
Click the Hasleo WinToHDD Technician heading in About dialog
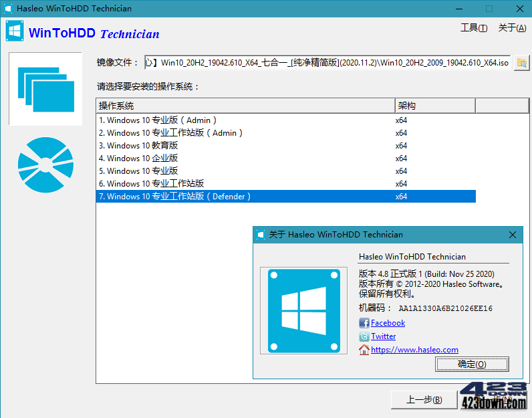[412, 257]
